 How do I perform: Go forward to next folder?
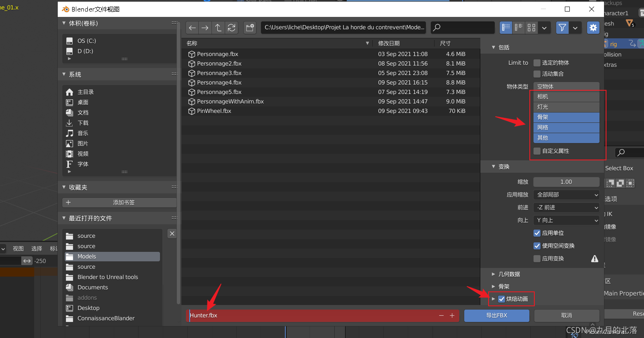205,28
